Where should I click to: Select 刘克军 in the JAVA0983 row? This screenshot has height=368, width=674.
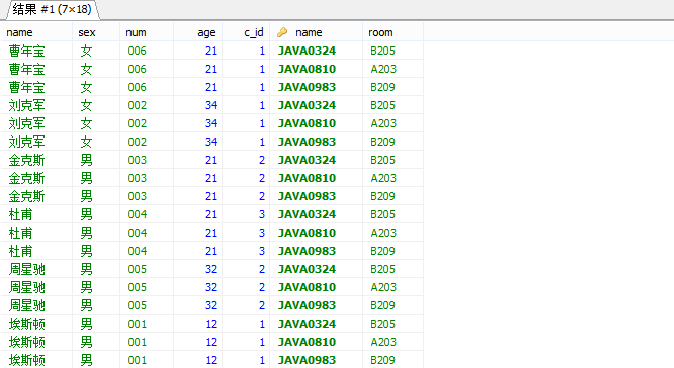click(x=27, y=142)
